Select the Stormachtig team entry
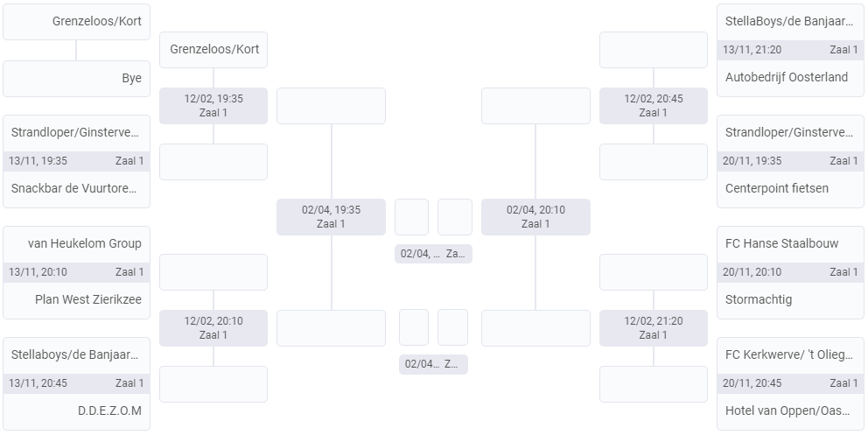 click(790, 299)
